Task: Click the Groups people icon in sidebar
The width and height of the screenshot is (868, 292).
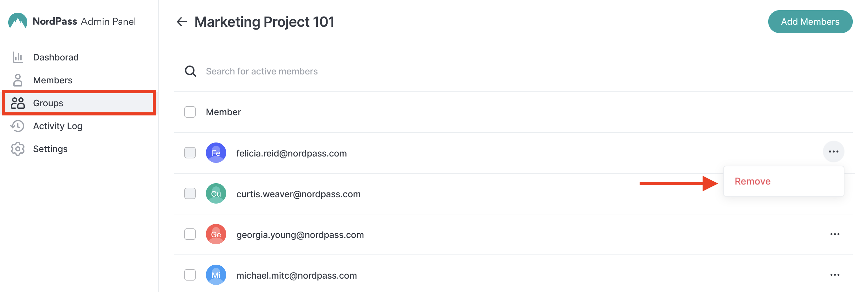Action: click(x=17, y=103)
